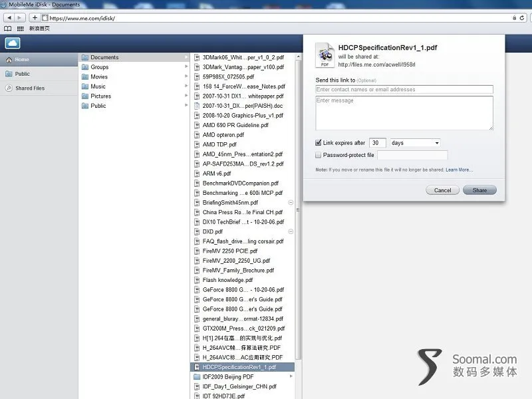Click the Shared Files icon in sidebar
532x399 pixels.
(9, 88)
